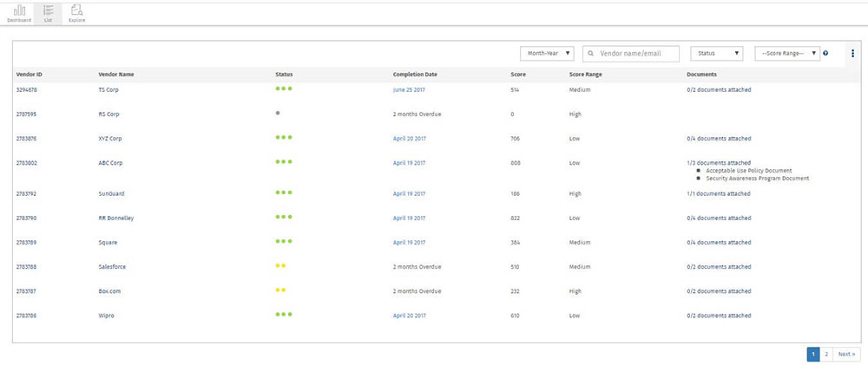Select vendor name ABC Corp

point(110,163)
